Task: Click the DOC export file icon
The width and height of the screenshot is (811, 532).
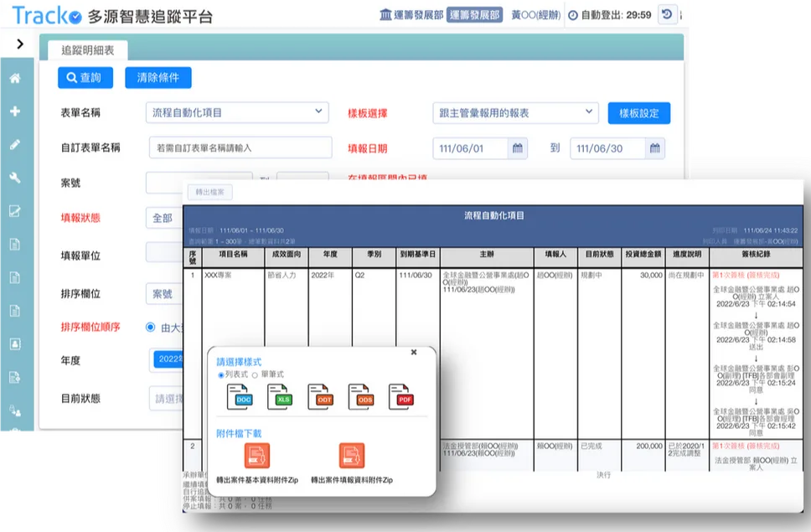Action: pos(240,397)
